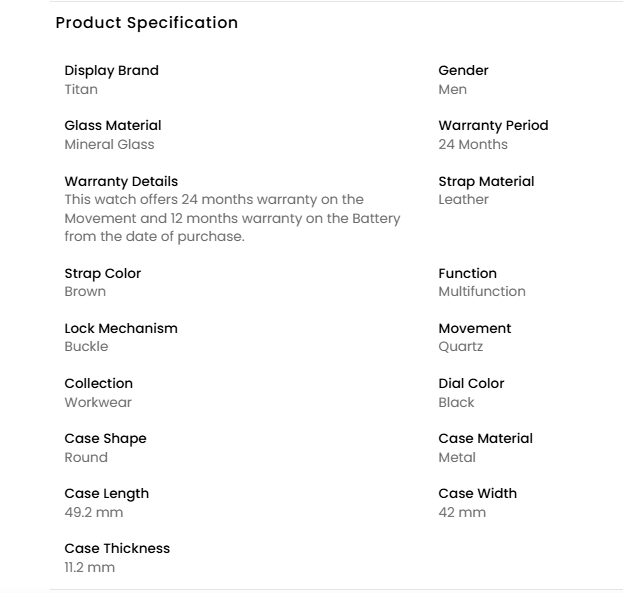This screenshot has width=623, height=593.
Task: Select the Case Thickness label
Action: (x=117, y=548)
